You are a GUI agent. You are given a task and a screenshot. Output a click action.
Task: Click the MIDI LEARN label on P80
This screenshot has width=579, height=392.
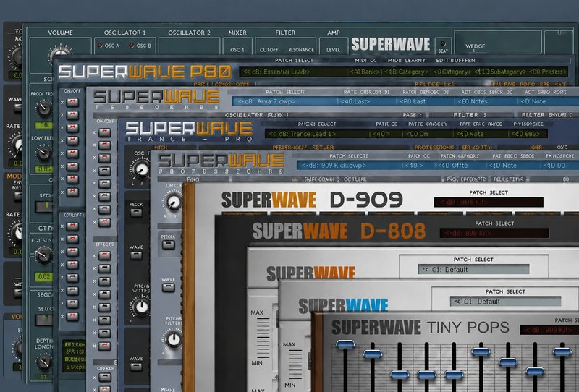(407, 60)
